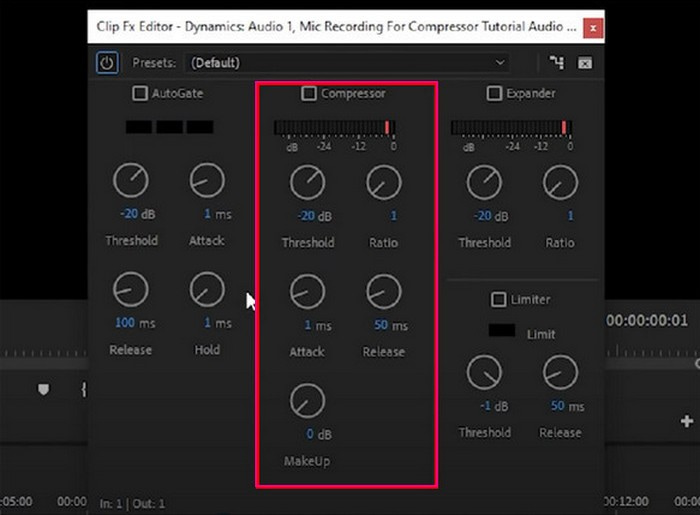The height and width of the screenshot is (515, 700).
Task: Click Compressor Attack value 1 ms
Action: pyautogui.click(x=318, y=325)
